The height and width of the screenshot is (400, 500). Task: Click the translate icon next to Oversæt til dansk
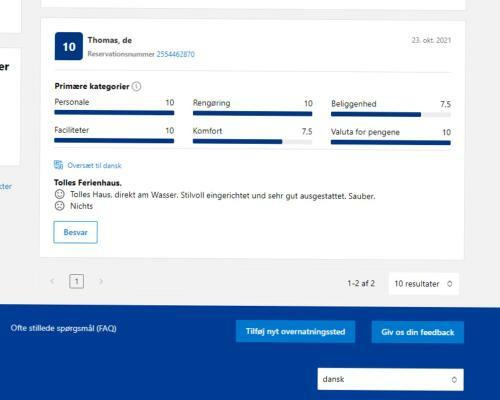tap(58, 165)
